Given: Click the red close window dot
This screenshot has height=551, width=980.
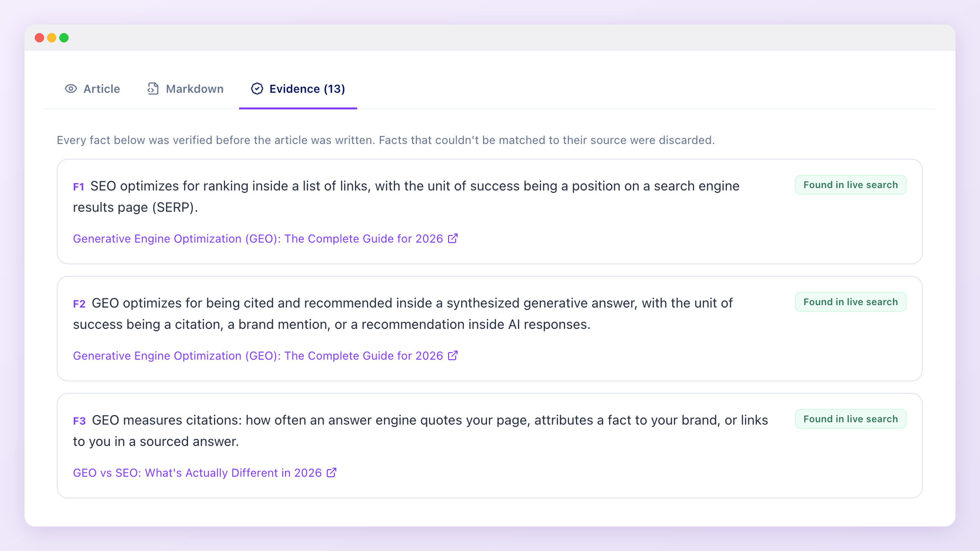Looking at the screenshot, I should coord(40,38).
